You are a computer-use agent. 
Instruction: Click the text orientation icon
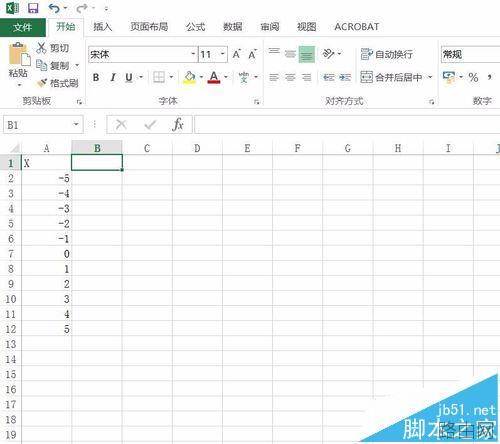(x=328, y=54)
